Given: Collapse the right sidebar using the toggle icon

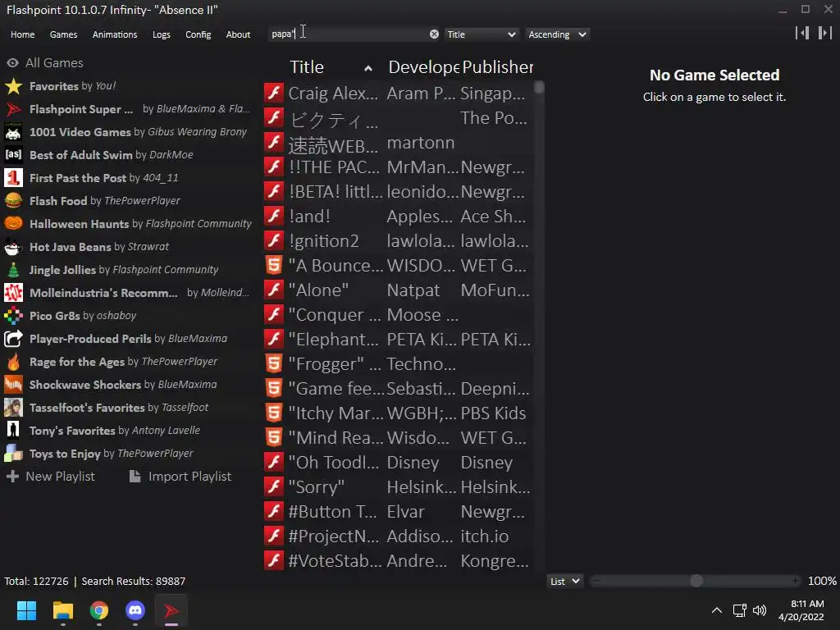Looking at the screenshot, I should [x=825, y=33].
